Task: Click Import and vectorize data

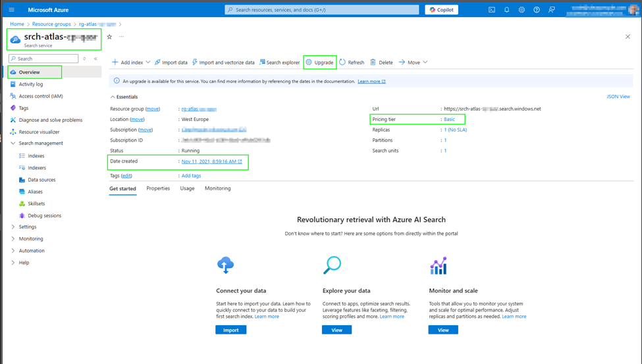Action: point(223,63)
